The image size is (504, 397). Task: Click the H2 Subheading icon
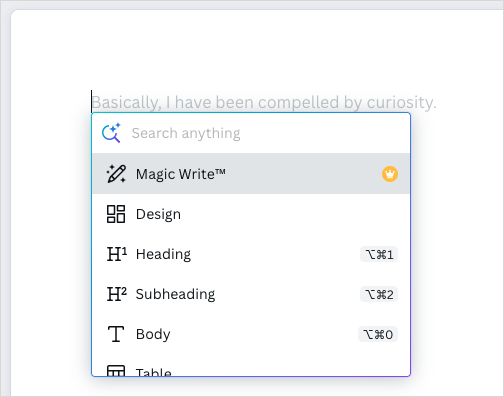(117, 294)
